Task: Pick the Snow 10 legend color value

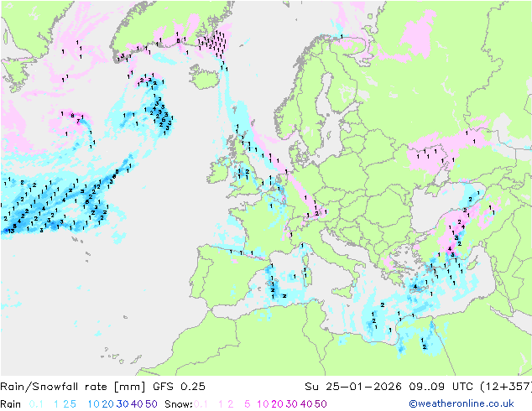Action: (263, 404)
